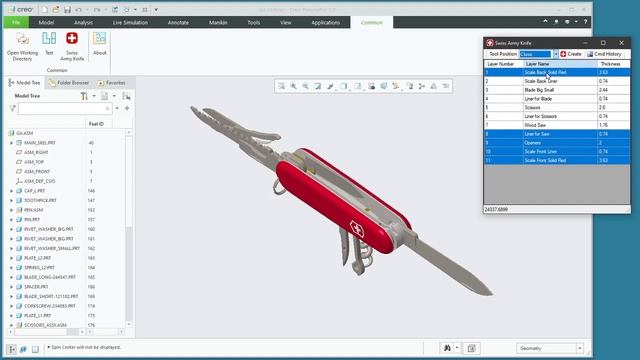The width and height of the screenshot is (640, 360).
Task: Click the Model Tree filter funnel icon
Action: tap(12, 109)
